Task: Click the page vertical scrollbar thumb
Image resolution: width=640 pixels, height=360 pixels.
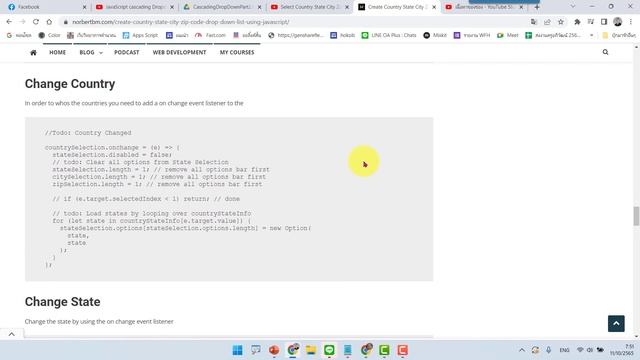Action: (636, 216)
